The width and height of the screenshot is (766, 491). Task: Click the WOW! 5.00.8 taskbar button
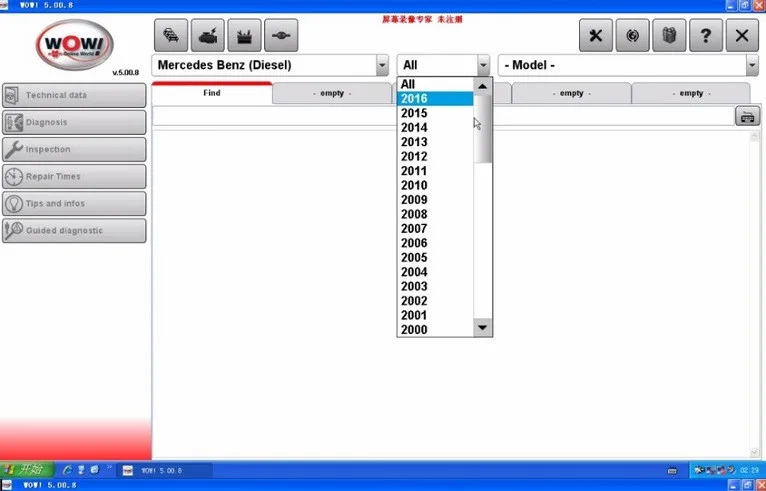click(166, 470)
